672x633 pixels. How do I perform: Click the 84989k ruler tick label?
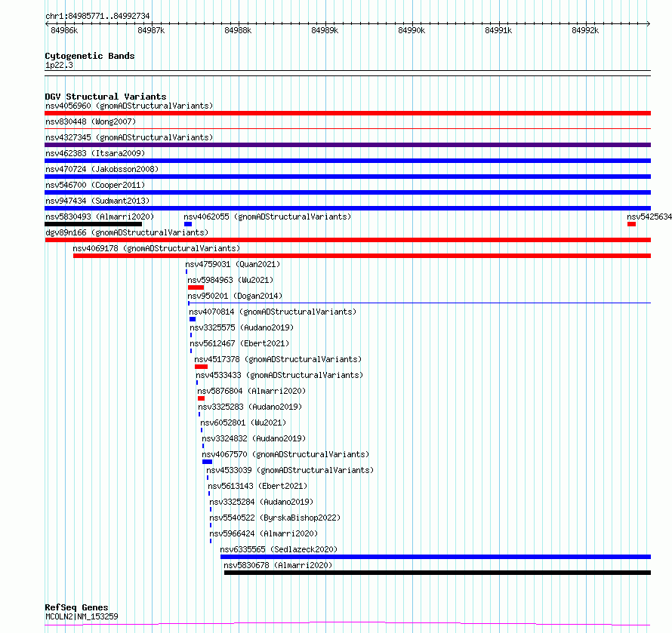pyautogui.click(x=325, y=30)
